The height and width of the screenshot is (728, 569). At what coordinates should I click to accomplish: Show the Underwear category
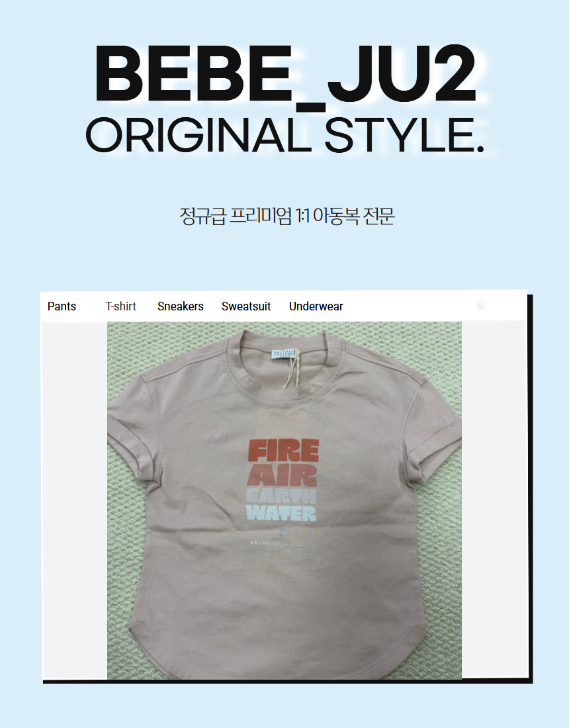pyautogui.click(x=316, y=306)
